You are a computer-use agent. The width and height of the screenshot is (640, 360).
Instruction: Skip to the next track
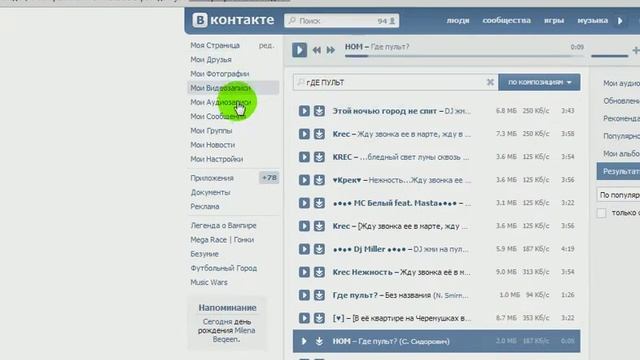coord(331,50)
